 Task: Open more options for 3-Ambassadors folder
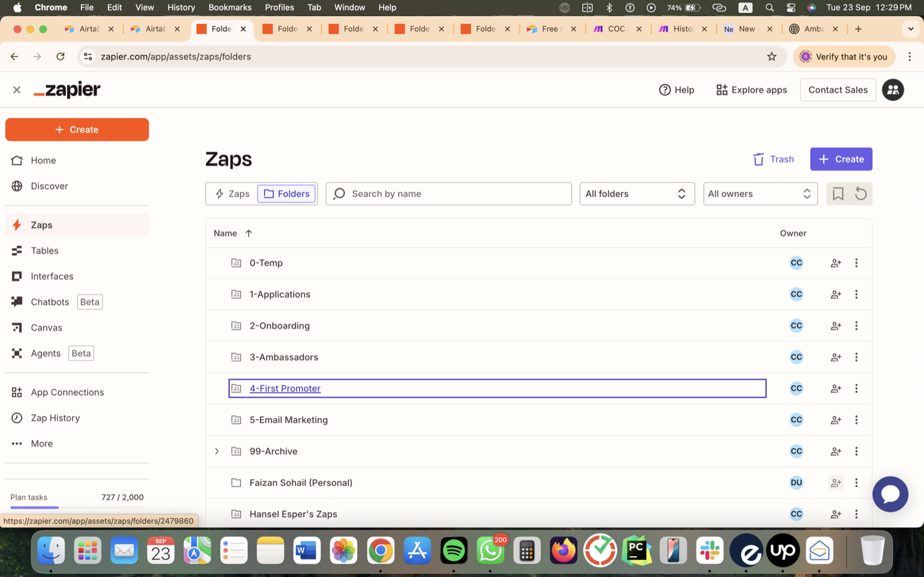coord(856,357)
